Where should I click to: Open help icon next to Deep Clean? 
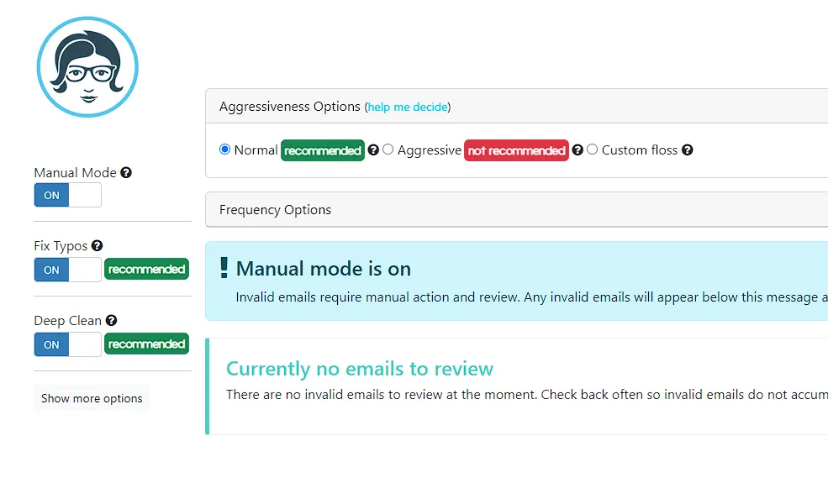click(111, 320)
